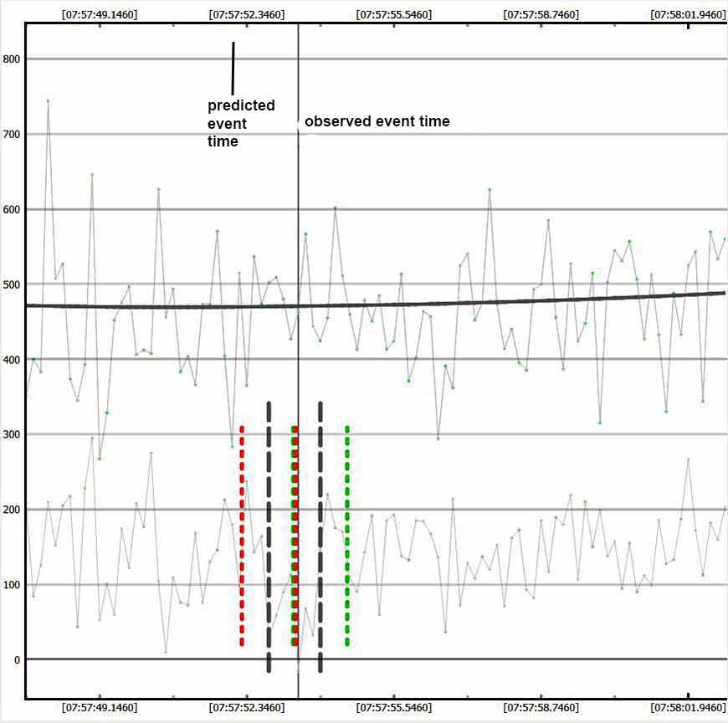728x723 pixels.
Task: Click bottom axis time label [07:57:52.3460]
Action: pos(247,708)
